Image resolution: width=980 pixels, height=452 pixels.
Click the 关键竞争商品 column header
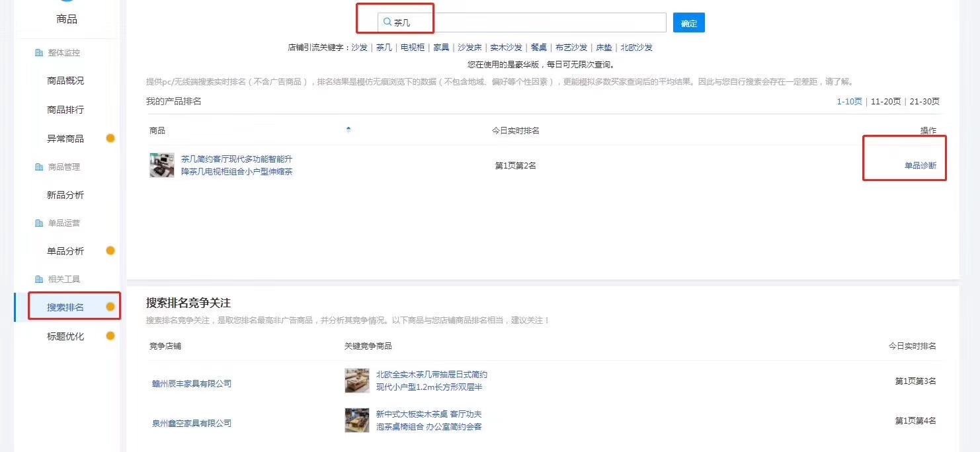[368, 346]
